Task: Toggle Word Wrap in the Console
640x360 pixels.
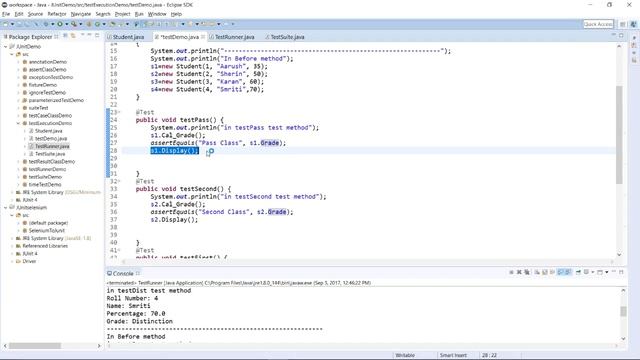Action: click(x=552, y=272)
